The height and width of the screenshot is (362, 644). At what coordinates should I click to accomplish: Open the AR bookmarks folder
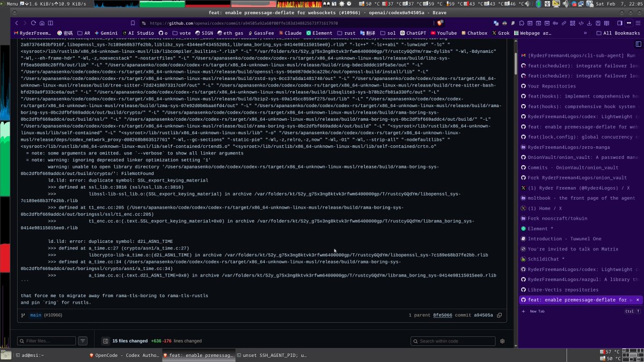83,33
